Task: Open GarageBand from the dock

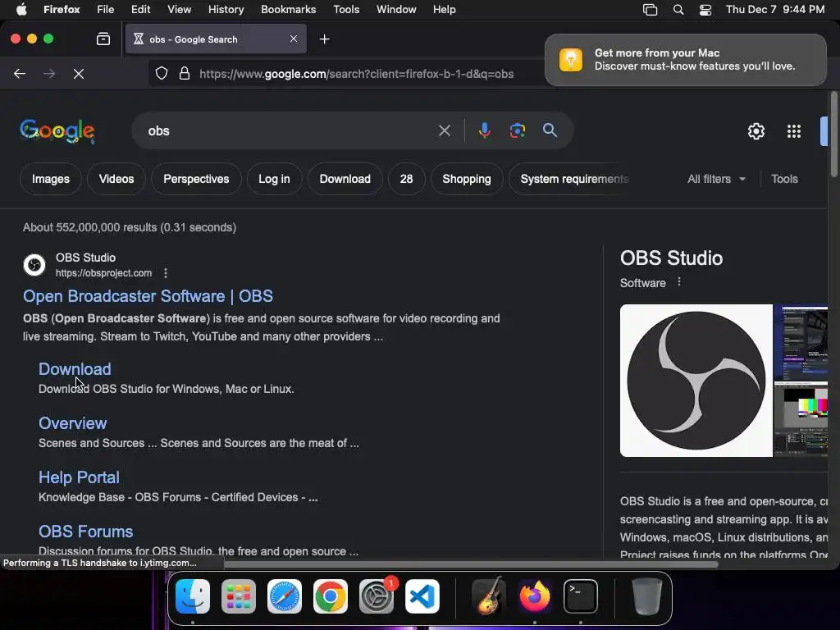Action: 488,596
